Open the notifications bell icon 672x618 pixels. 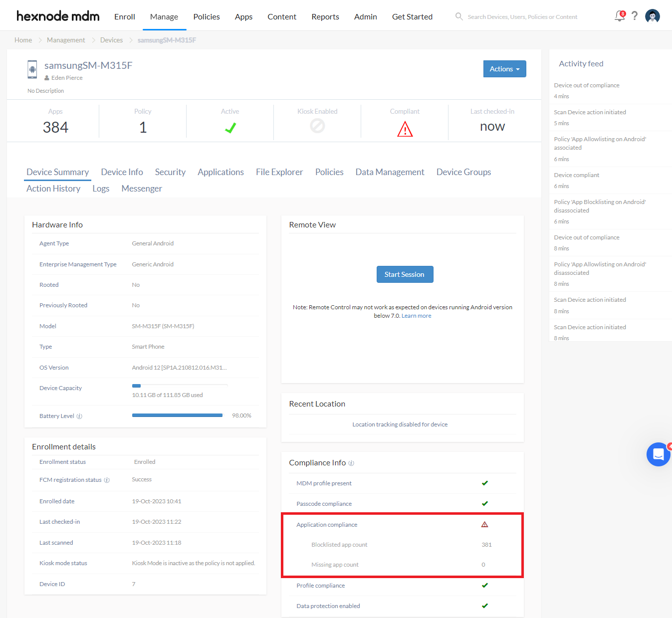point(620,16)
